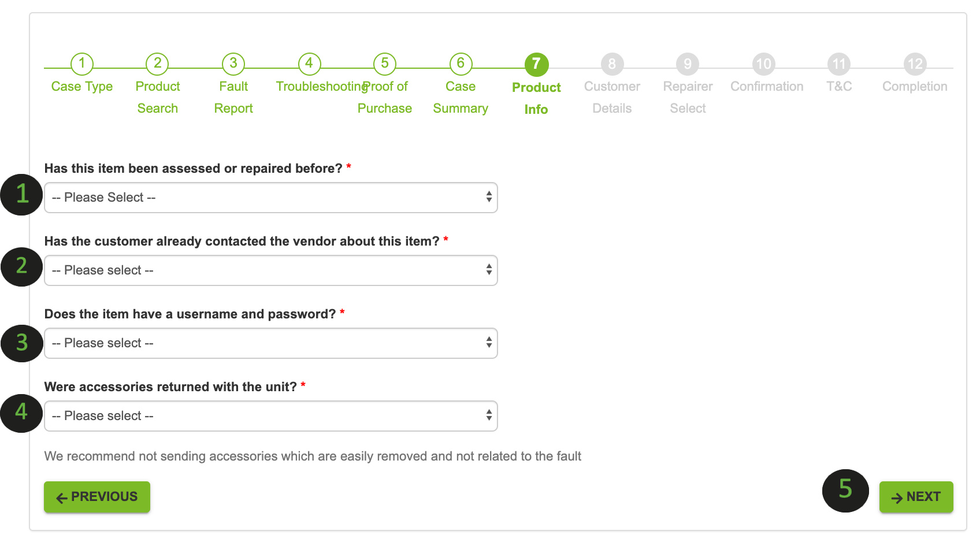Click step 8 Customer Details circle

[612, 64]
